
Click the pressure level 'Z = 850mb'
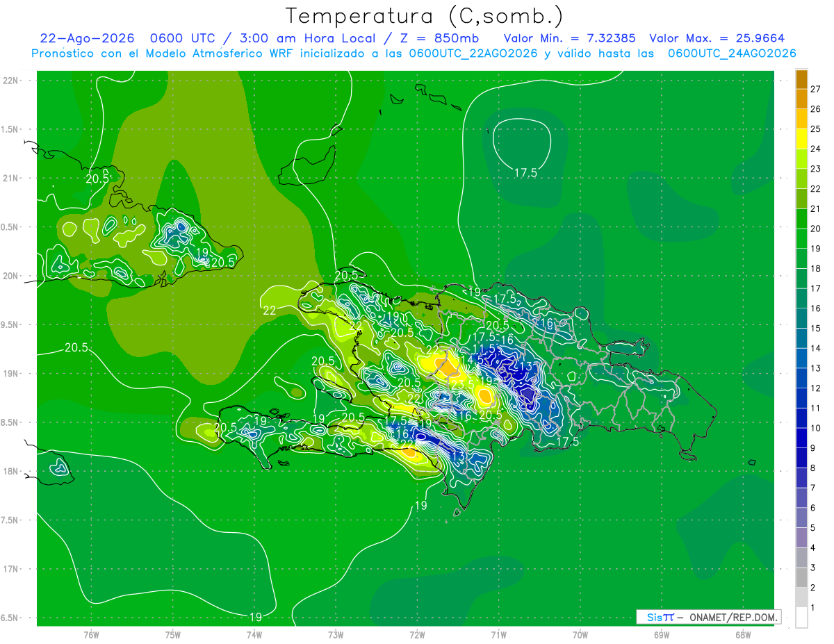[439, 38]
